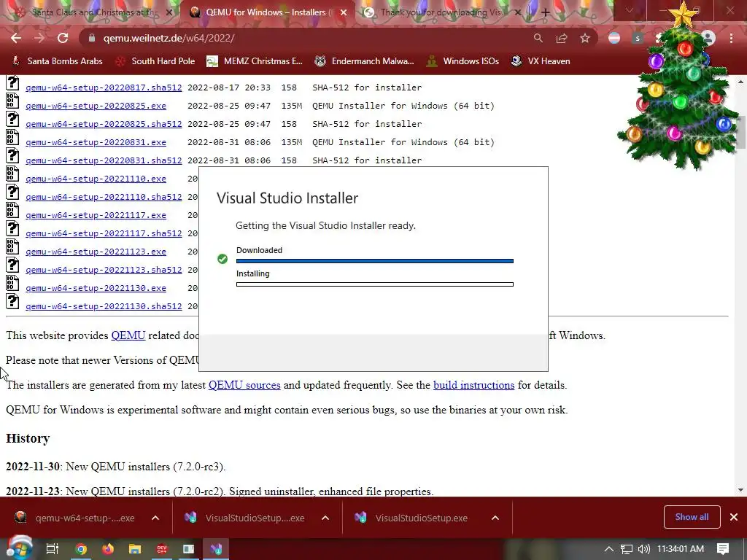Open Visual Studio Installer taskbar icon
Screen dimensions: 747x560
(x=216, y=549)
